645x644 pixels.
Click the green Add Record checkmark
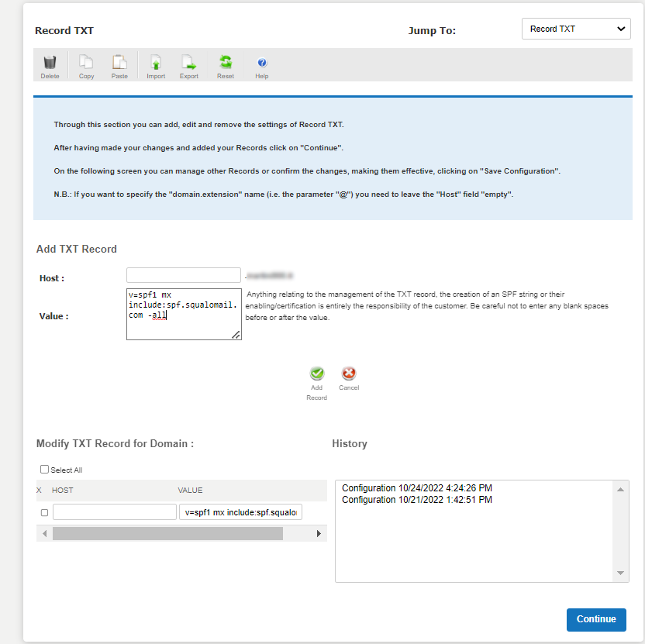click(316, 374)
